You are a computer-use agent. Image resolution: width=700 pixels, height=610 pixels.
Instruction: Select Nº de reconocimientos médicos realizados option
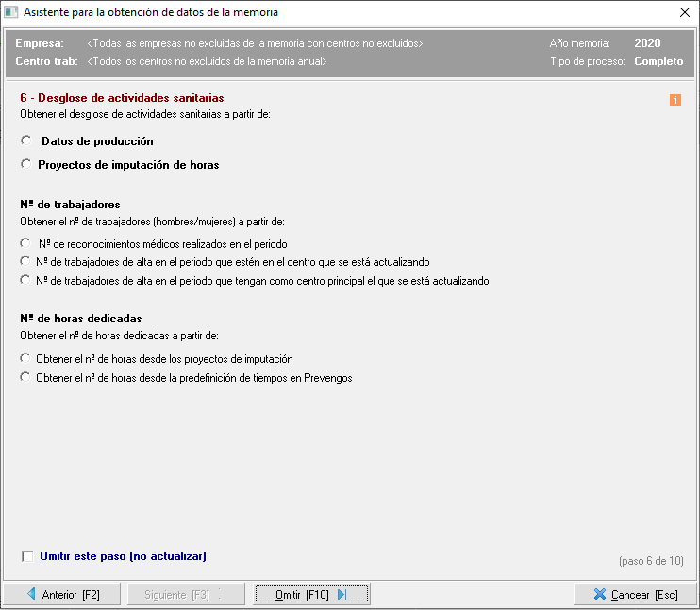pos(26,244)
